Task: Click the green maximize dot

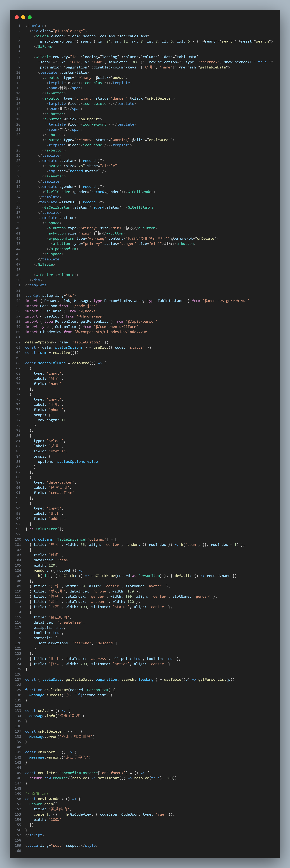Action: click(30, 17)
